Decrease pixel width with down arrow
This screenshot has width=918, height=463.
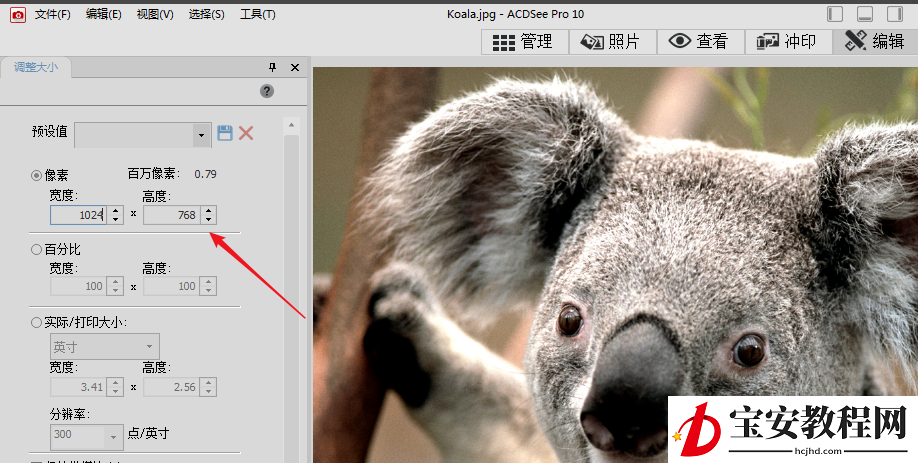115,220
